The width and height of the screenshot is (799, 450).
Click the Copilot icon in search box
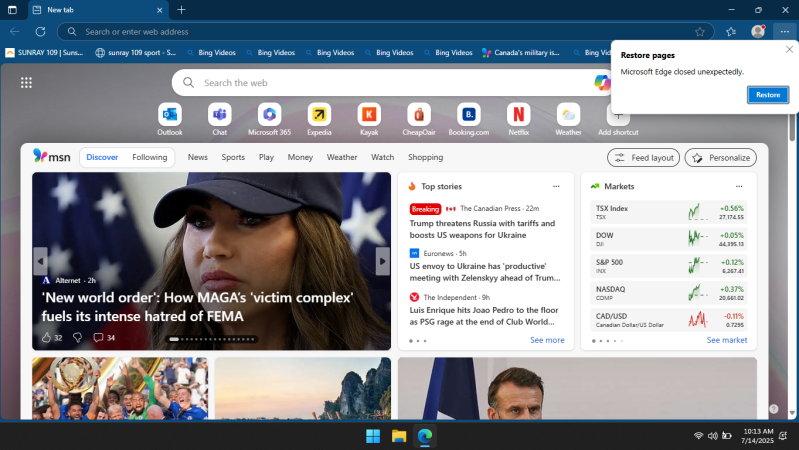[x=602, y=82]
